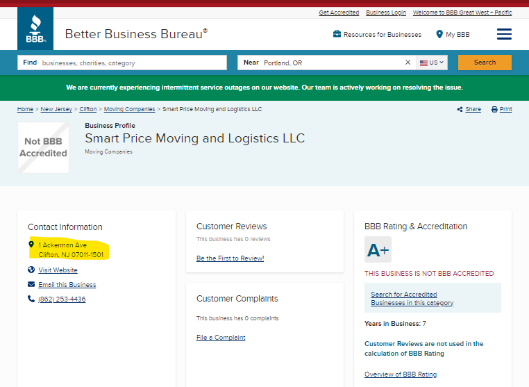Image resolution: width=529 pixels, height=387 pixels.
Task: Click Moving Companies category under business name
Action: pyautogui.click(x=108, y=152)
